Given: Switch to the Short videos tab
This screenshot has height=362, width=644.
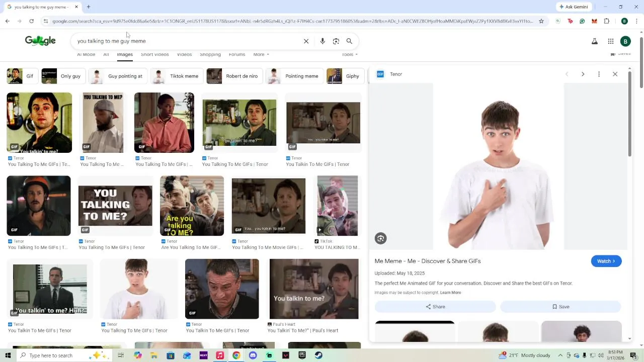Looking at the screenshot, I should (x=154, y=54).
